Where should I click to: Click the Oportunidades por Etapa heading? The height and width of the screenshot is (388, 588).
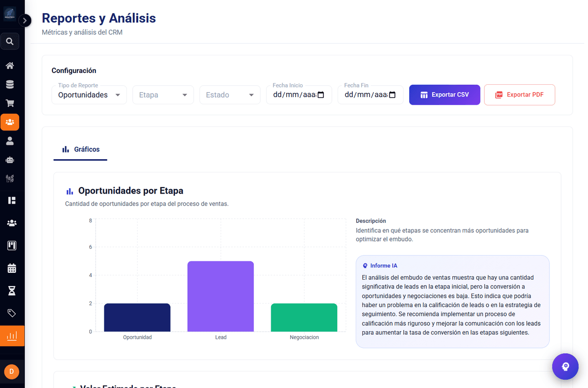coord(131,191)
